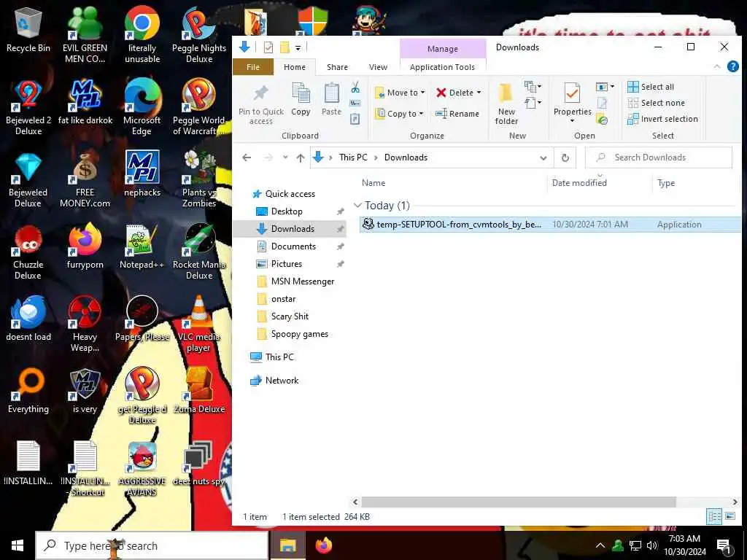
Task: Open the Scary Shit folder in sidebar
Action: click(x=290, y=316)
